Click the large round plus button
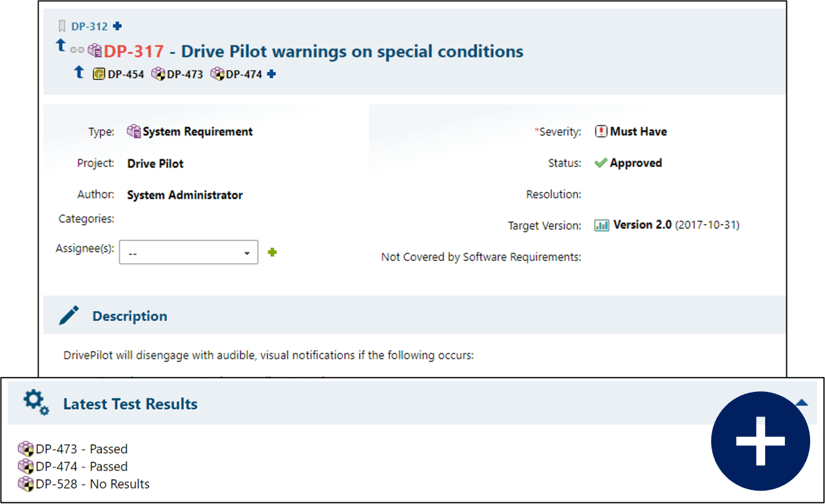 (761, 441)
